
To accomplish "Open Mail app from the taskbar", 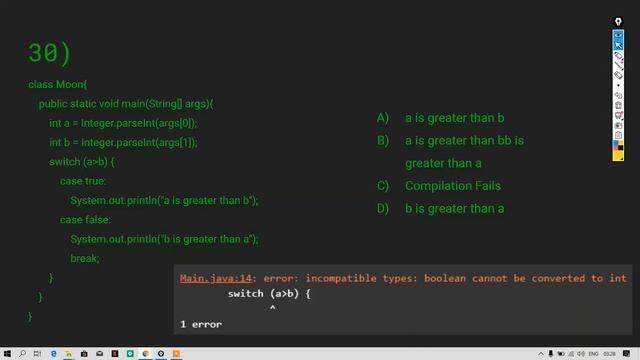I will [x=100, y=353].
